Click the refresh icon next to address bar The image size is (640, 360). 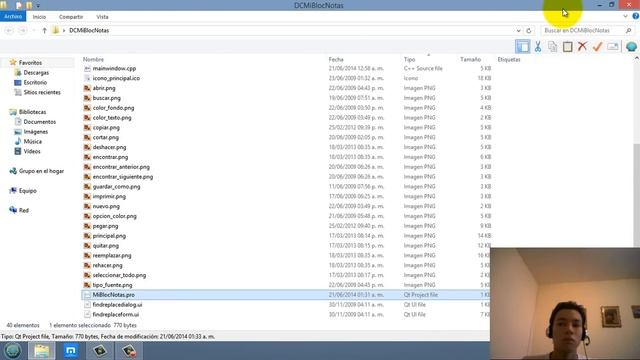point(529,31)
